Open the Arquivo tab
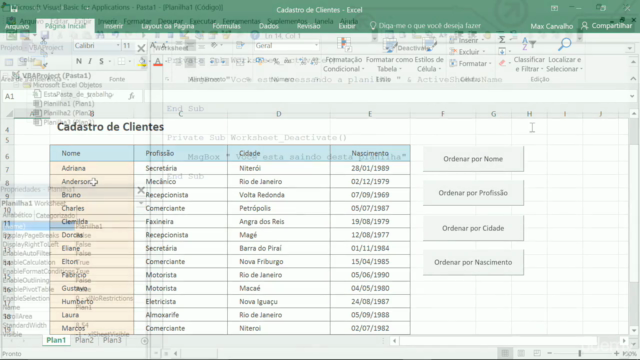Image resolution: width=640 pixels, height=360 pixels. coord(17,26)
